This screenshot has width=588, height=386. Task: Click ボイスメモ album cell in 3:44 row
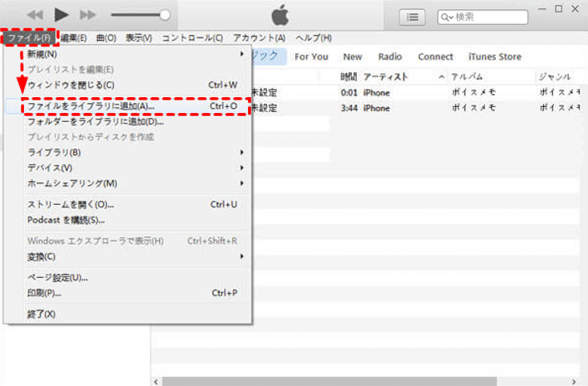pyautogui.click(x=474, y=108)
